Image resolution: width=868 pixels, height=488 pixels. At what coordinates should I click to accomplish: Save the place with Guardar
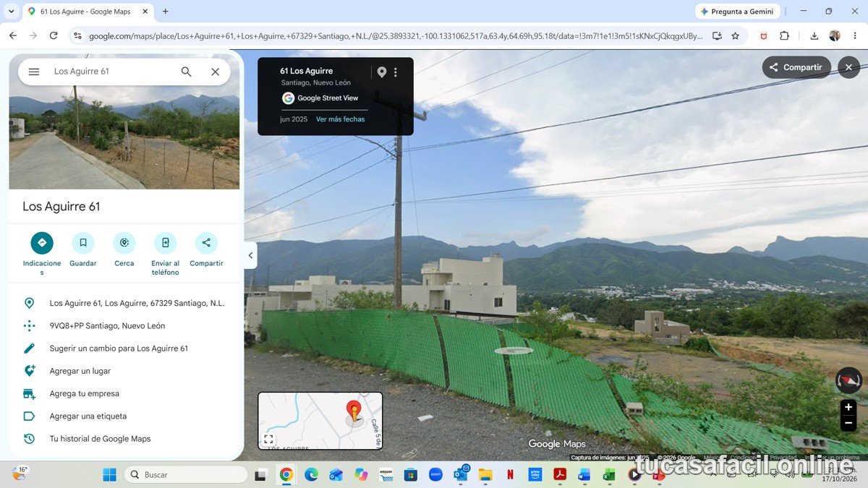tap(83, 250)
